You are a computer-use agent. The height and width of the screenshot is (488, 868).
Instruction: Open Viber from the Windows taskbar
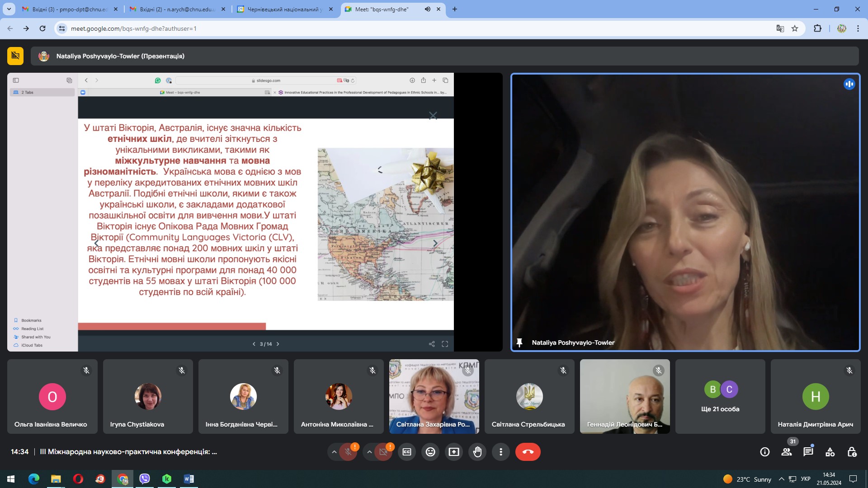click(x=145, y=479)
